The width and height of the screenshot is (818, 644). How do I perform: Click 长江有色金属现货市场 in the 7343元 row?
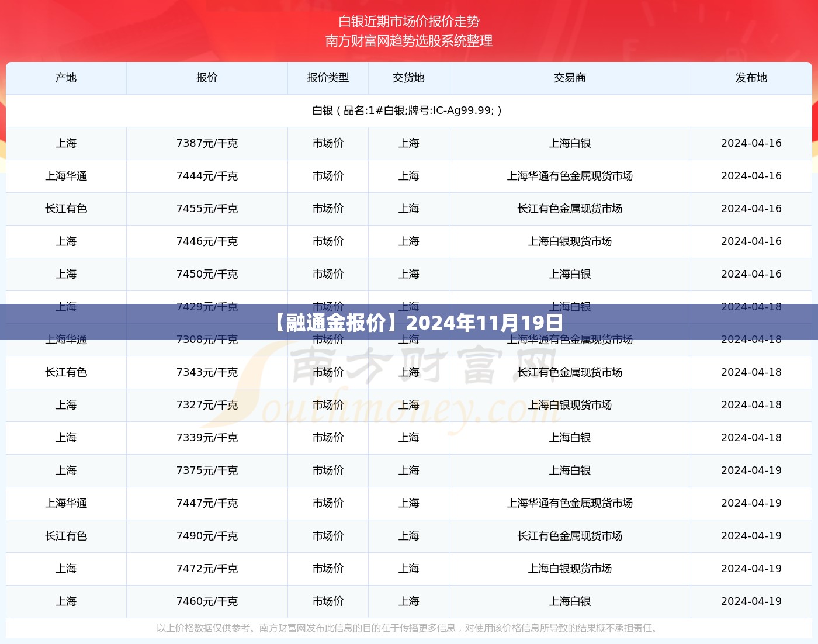(x=570, y=372)
